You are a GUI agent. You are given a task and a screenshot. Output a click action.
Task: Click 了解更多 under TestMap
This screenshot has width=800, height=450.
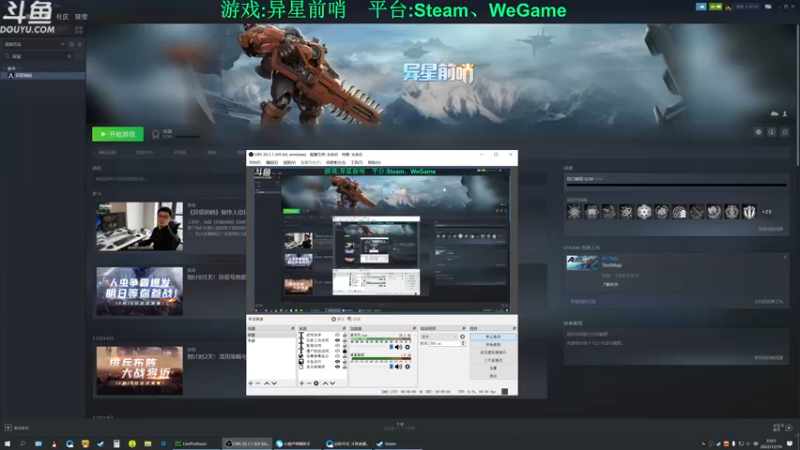click(x=610, y=284)
